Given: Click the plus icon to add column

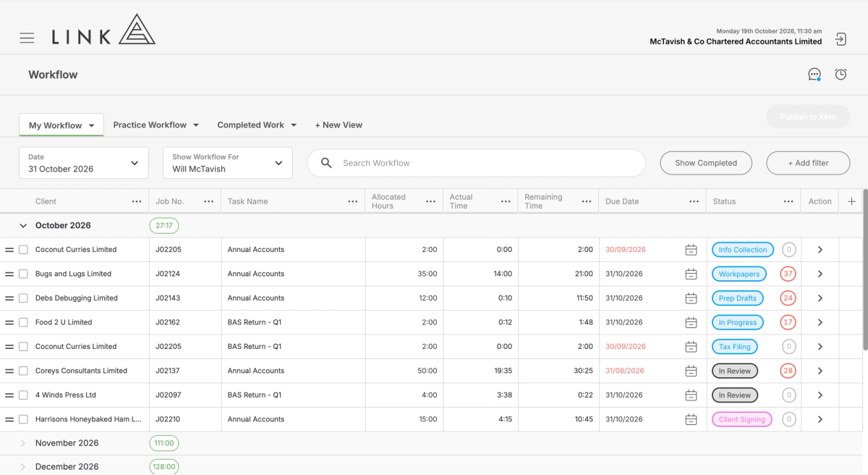Looking at the screenshot, I should coord(851,201).
